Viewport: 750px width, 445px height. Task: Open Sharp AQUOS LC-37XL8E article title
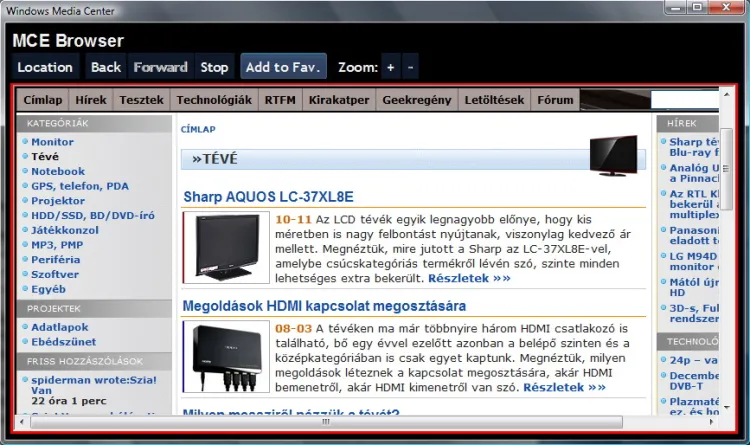(268, 197)
